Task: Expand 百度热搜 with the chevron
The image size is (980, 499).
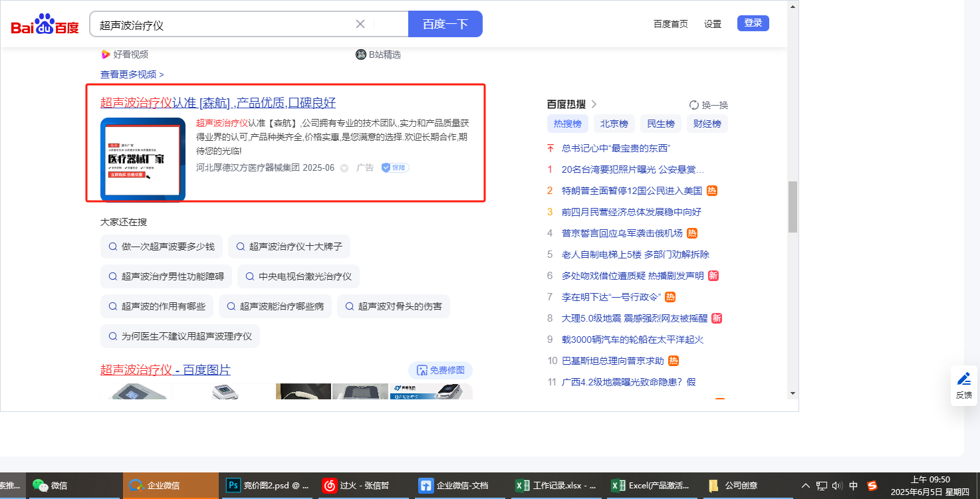Action: (x=594, y=104)
